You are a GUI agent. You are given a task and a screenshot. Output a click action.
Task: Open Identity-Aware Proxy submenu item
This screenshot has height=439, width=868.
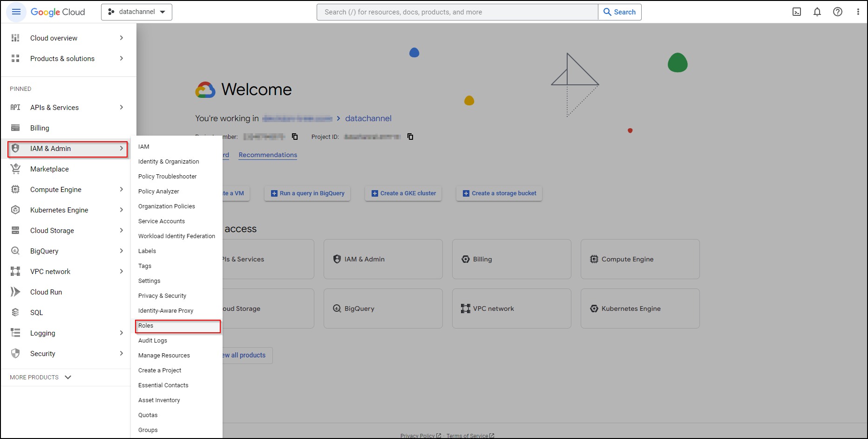(176, 310)
